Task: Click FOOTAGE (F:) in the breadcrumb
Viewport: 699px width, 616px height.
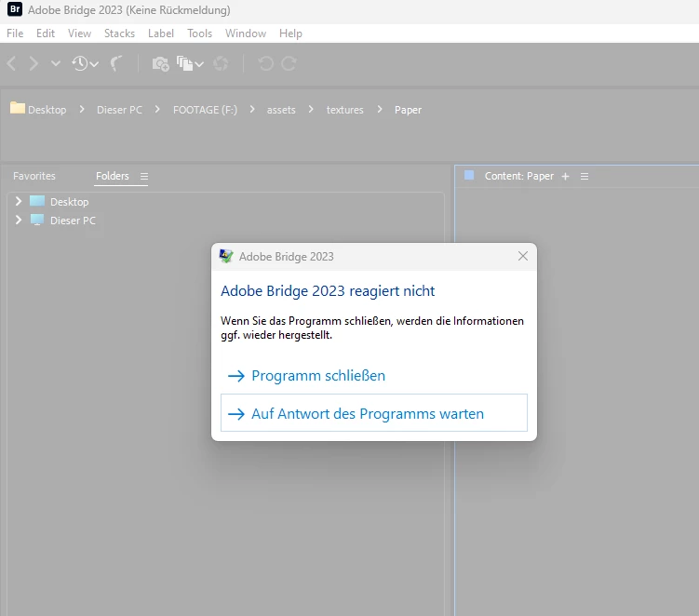Action: (205, 110)
